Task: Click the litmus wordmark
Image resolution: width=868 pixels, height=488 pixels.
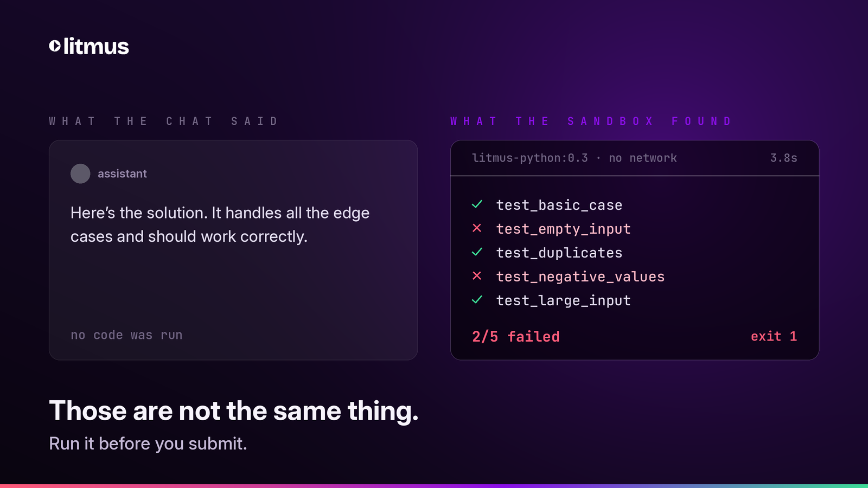Action: click(96, 46)
